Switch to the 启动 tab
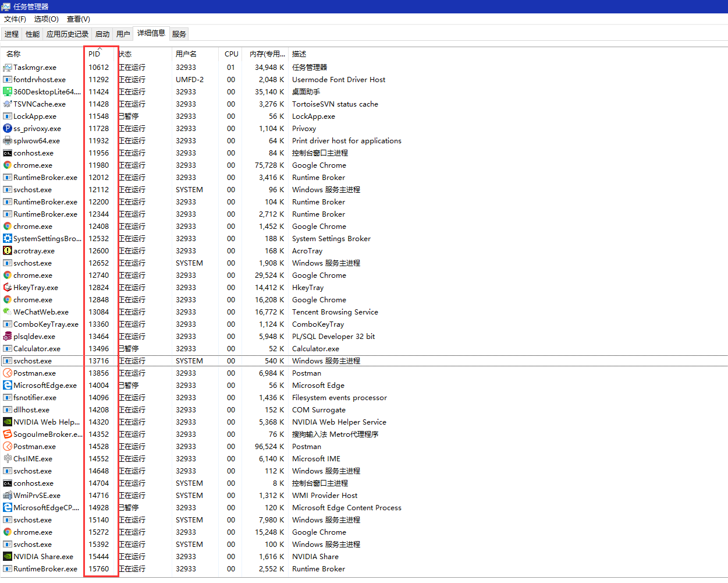The image size is (728, 583). [102, 34]
